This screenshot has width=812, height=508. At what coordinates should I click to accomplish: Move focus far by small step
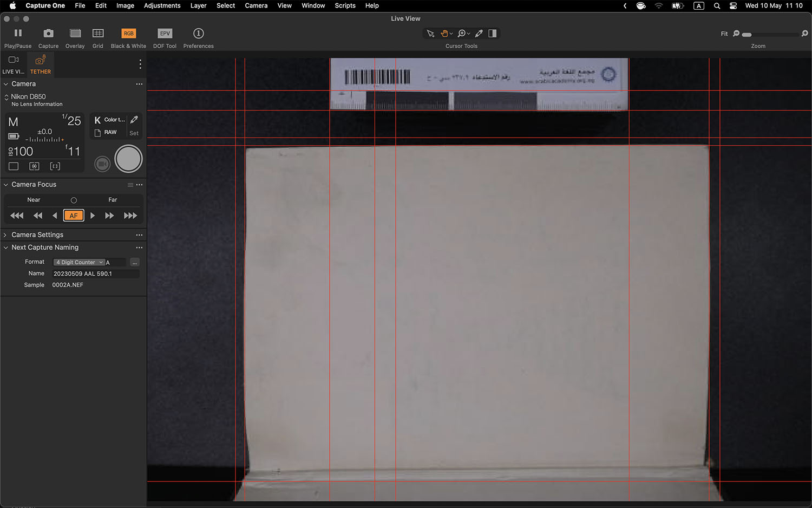coord(93,216)
